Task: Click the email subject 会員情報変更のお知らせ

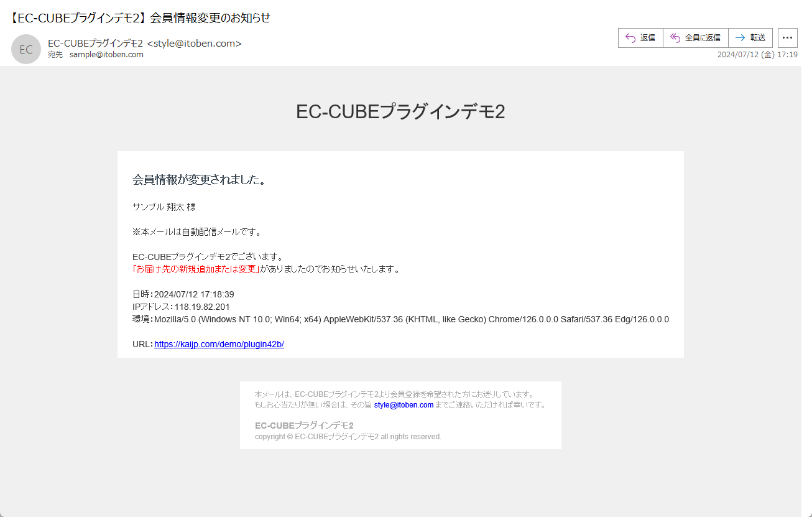Action: [141, 17]
